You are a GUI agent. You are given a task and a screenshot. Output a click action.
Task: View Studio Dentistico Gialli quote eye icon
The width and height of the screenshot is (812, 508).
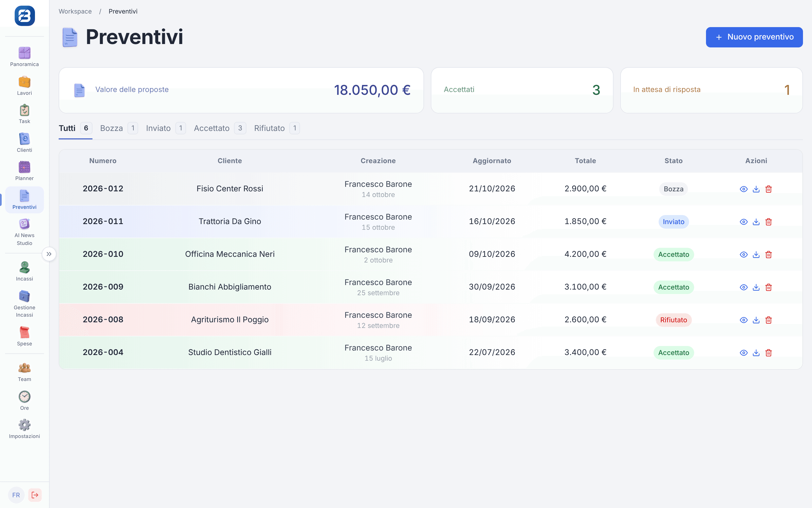click(x=743, y=353)
